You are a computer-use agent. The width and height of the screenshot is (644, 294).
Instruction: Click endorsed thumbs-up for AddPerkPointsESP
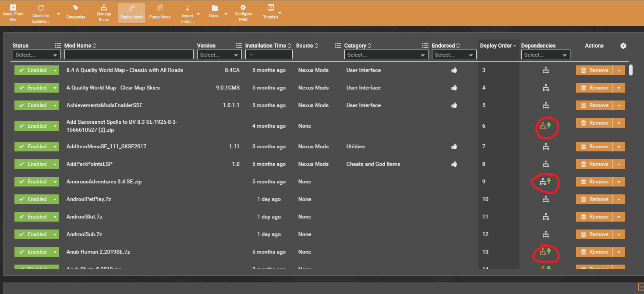[x=454, y=164]
